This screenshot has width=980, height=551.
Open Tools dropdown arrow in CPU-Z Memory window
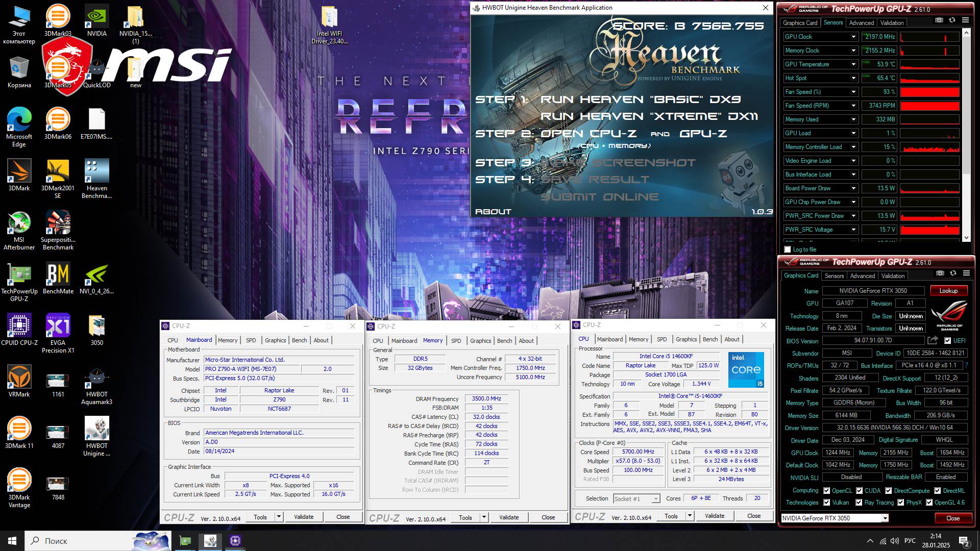[484, 517]
